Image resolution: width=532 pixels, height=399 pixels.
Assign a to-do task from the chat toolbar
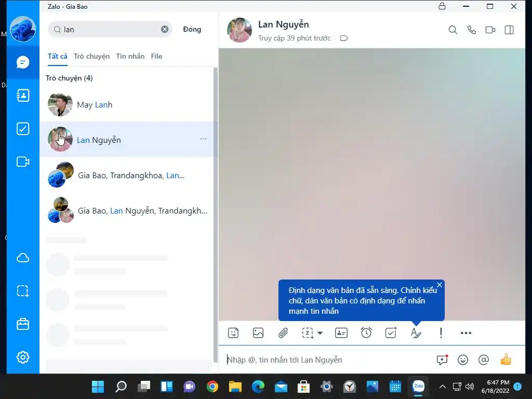[391, 333]
